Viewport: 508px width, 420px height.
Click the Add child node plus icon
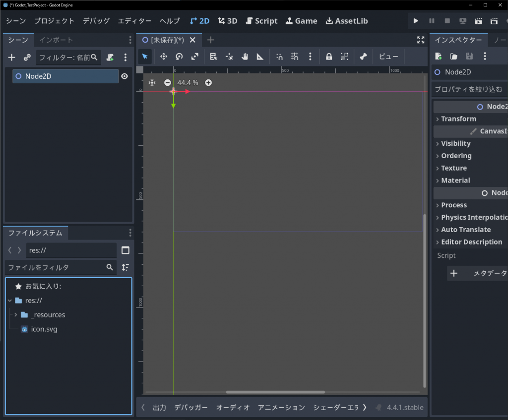(x=12, y=58)
